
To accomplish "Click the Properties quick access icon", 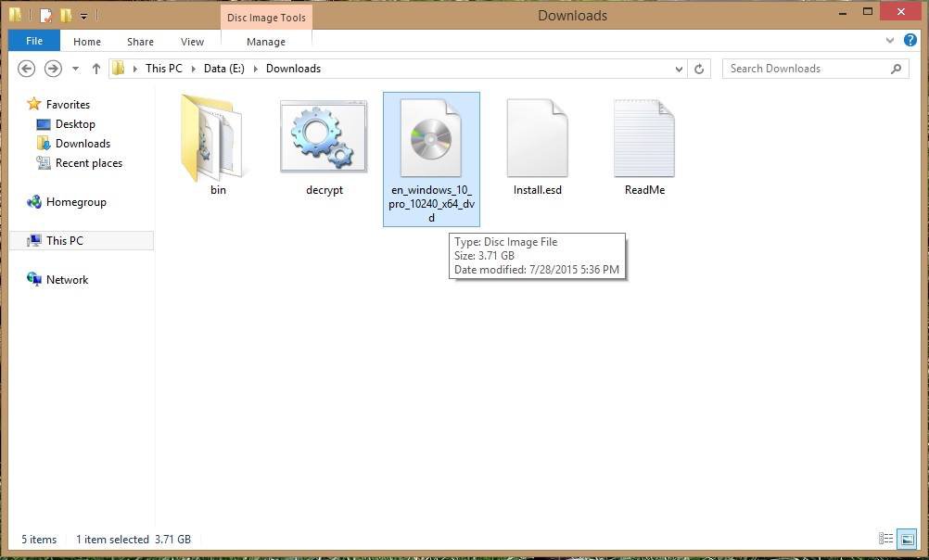I will 45,16.
